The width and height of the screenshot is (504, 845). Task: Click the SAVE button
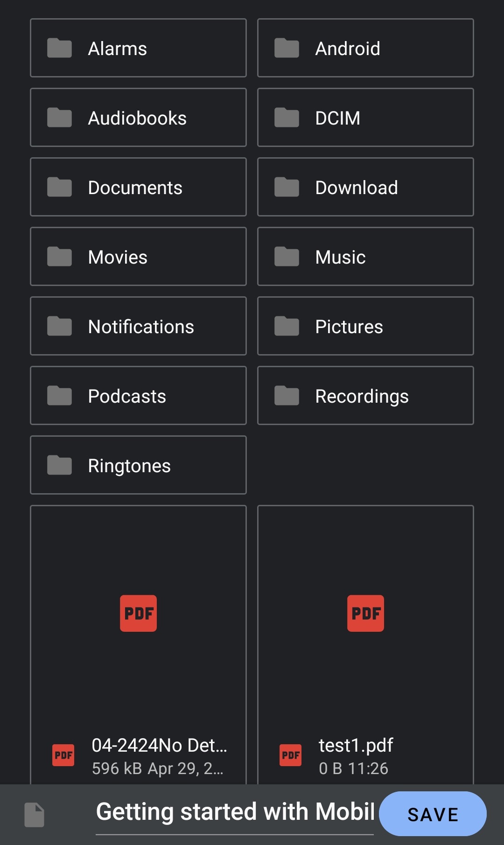[x=433, y=814]
